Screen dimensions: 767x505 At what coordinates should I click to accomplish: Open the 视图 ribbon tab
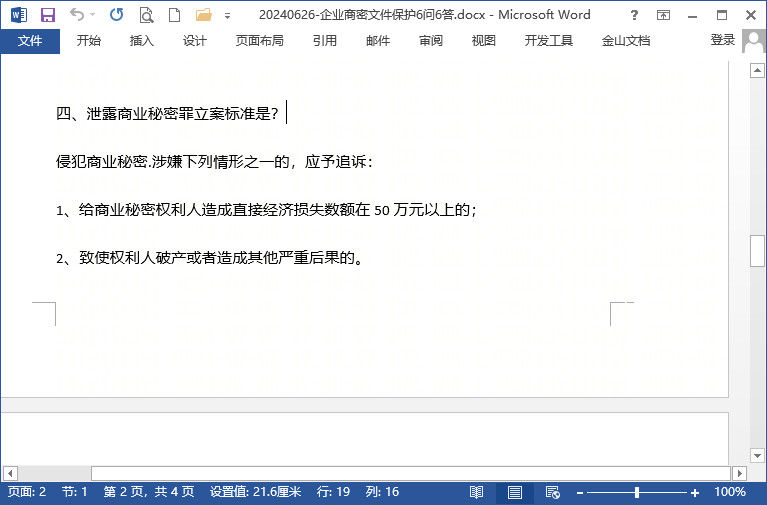[x=484, y=41]
